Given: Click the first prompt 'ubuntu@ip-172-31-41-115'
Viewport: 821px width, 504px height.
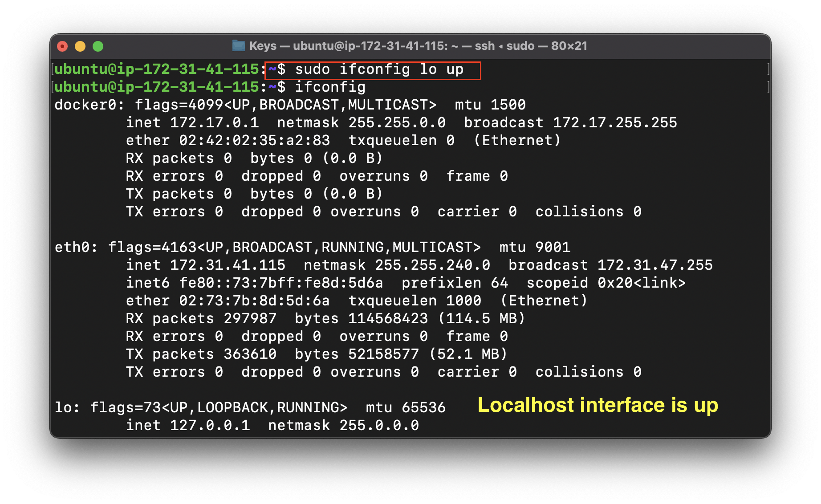Looking at the screenshot, I should [157, 69].
